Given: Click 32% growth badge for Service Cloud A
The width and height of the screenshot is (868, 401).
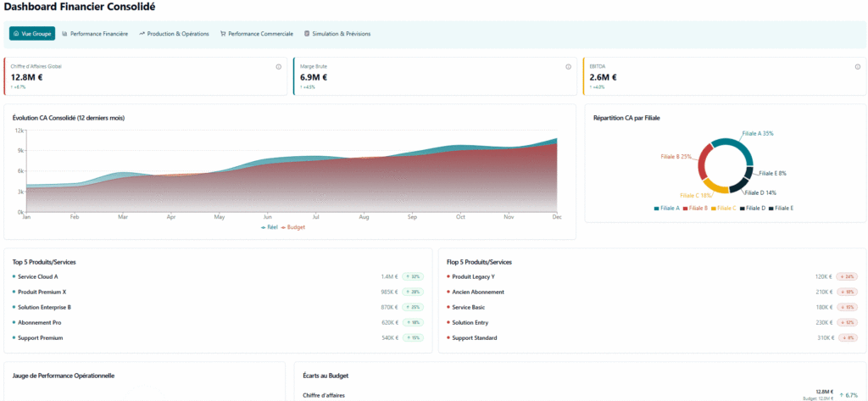Looking at the screenshot, I should [413, 276].
